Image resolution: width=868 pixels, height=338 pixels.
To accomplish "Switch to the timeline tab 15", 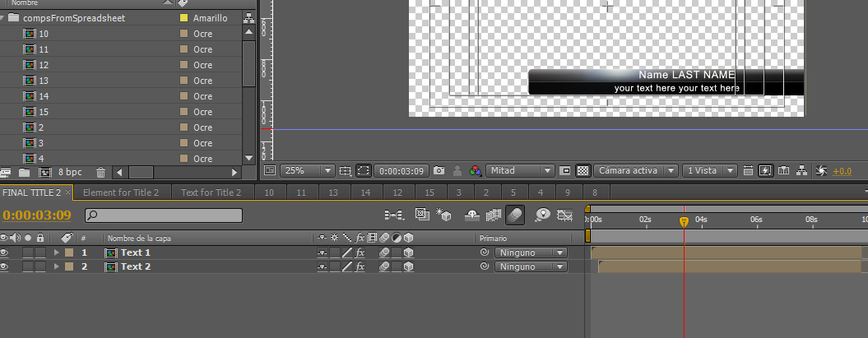I will pyautogui.click(x=429, y=192).
